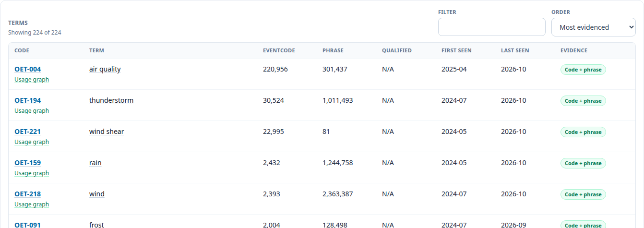Click the FIRST SEEN column header
This screenshot has height=228, width=644.
(x=456, y=50)
